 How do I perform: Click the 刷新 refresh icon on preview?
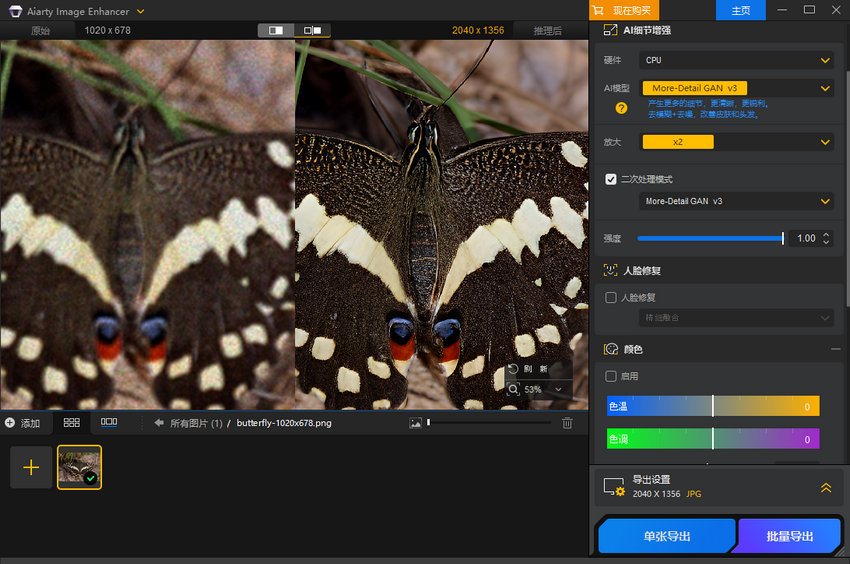pyautogui.click(x=514, y=369)
